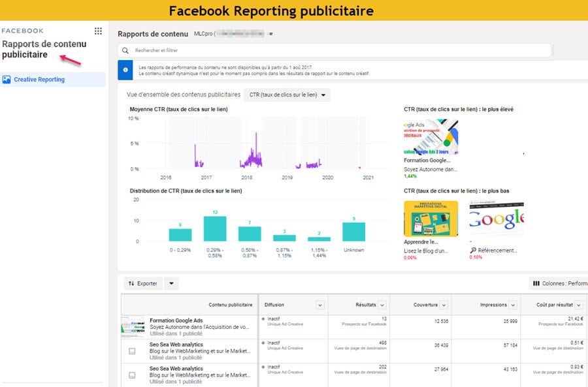Click the search magnifier icon
Screen dimensions: 588x387
(x=125, y=50)
